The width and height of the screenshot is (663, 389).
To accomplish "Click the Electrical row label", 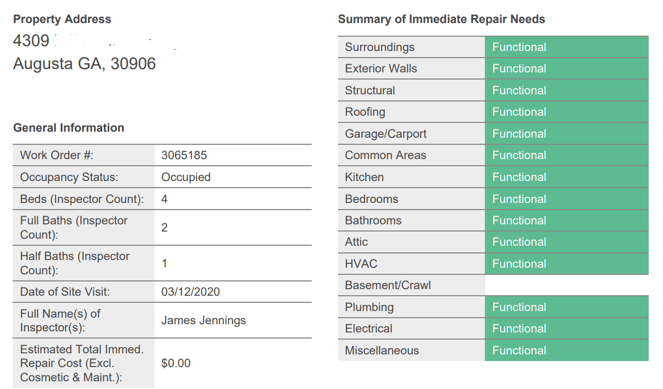I will [369, 329].
